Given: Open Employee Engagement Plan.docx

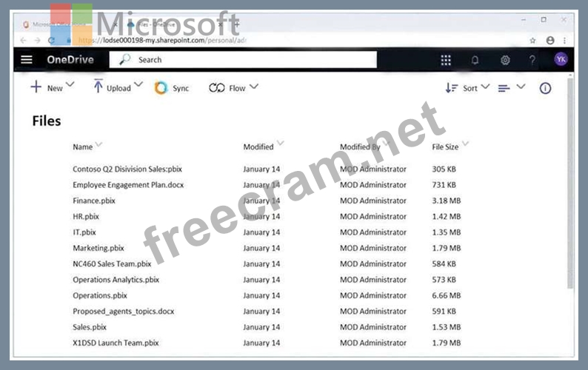Looking at the screenshot, I should tap(128, 185).
